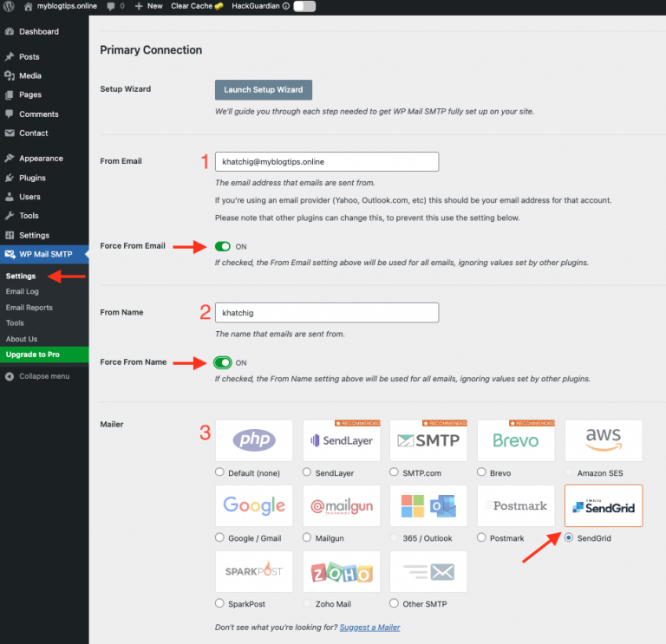Select the Postmark mailer logo
This screenshot has height=644, width=666.
click(516, 505)
